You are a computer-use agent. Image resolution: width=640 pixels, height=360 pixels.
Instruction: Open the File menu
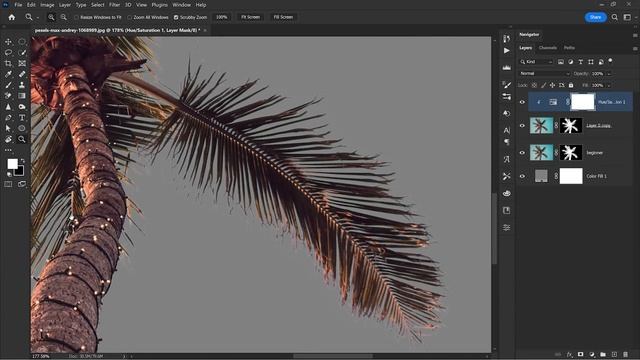18,5
